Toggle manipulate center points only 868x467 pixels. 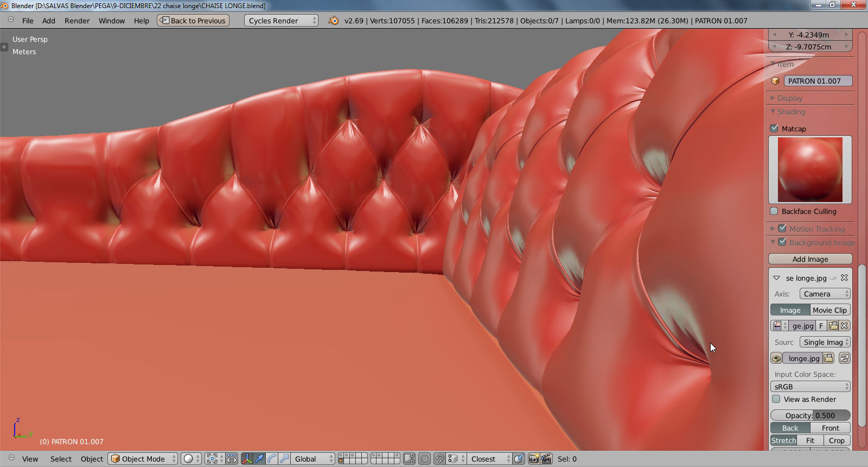point(232,459)
